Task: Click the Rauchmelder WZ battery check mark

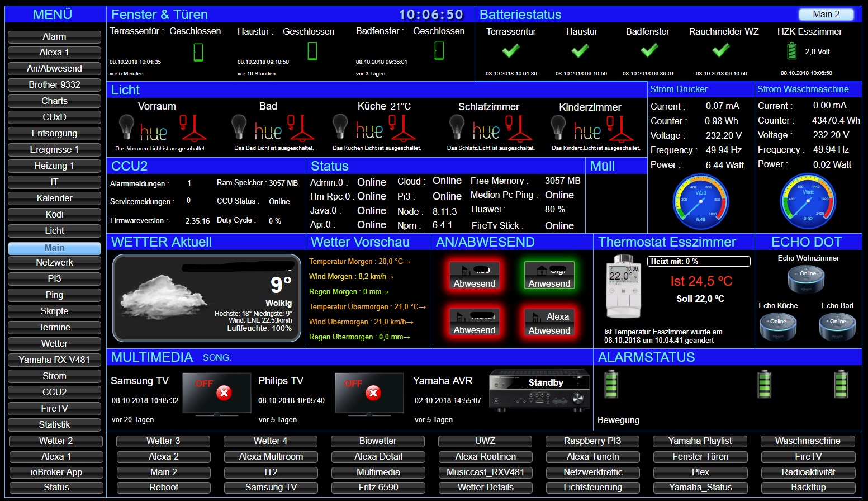Action: click(x=721, y=51)
